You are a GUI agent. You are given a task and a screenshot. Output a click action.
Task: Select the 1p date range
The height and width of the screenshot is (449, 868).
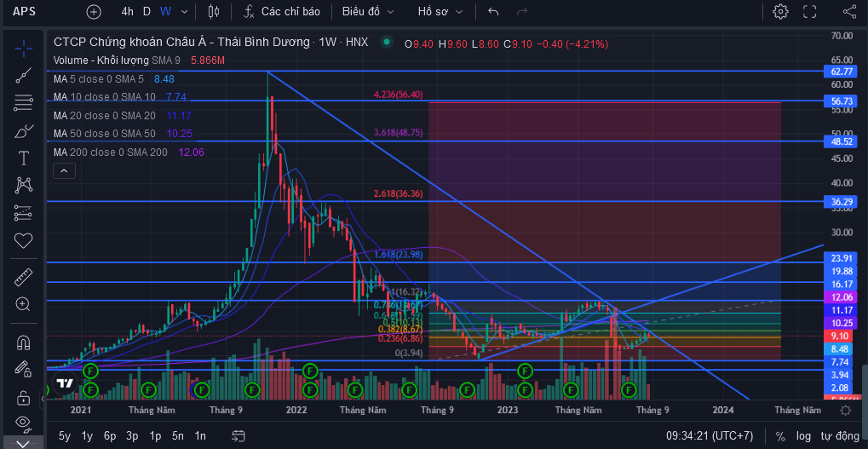point(155,435)
